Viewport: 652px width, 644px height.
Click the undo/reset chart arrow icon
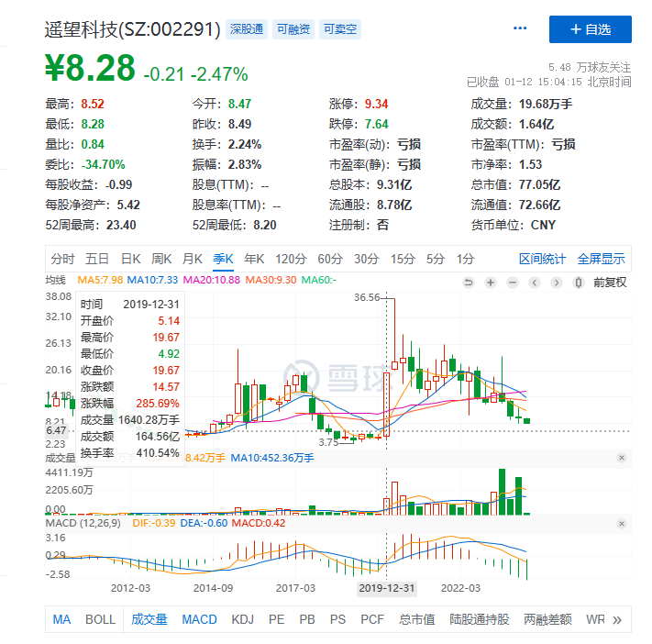469,282
